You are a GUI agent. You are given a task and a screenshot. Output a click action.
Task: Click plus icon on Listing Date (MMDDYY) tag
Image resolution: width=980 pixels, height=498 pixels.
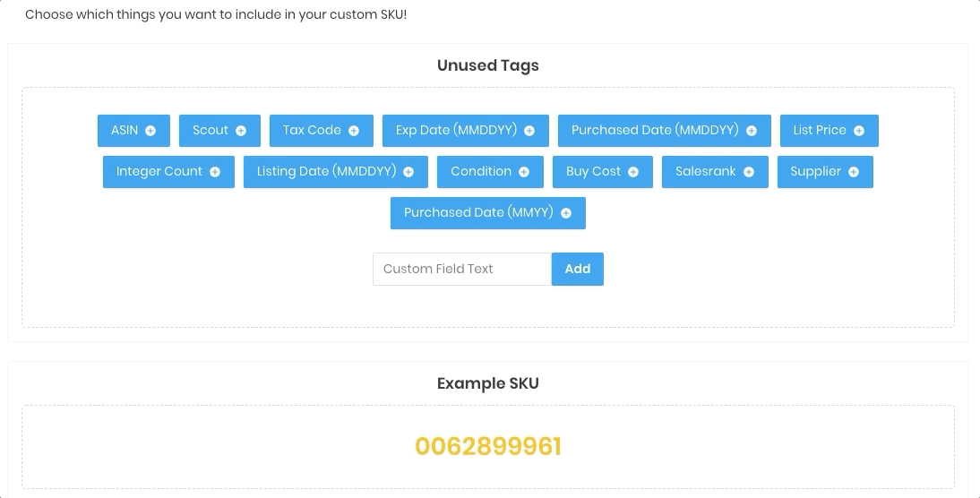[408, 172]
